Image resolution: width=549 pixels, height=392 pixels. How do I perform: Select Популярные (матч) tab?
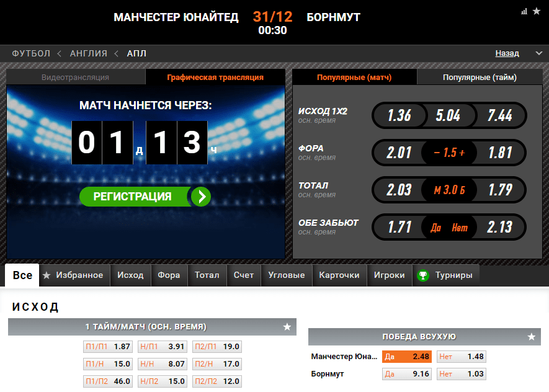354,77
